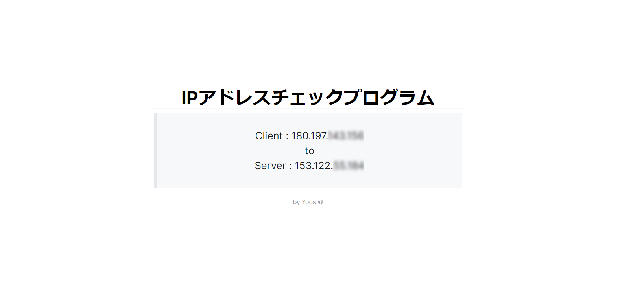Click the "by Yoos ©" footer text
This screenshot has height=303, width=644.
click(308, 202)
